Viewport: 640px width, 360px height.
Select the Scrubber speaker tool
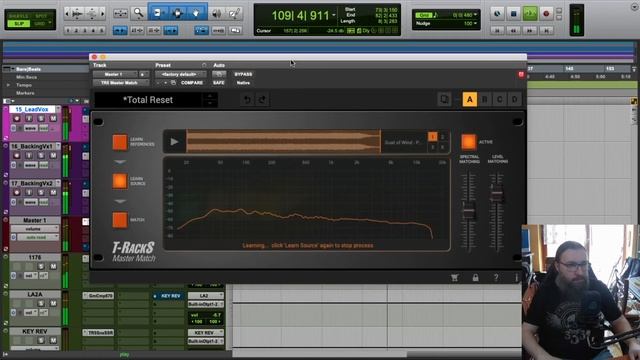pyautogui.click(x=216, y=13)
